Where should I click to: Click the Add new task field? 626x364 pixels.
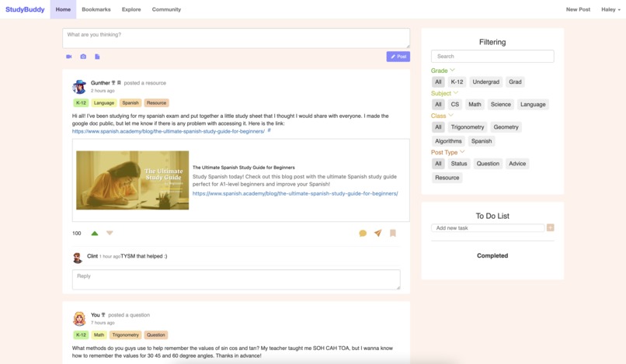point(488,228)
